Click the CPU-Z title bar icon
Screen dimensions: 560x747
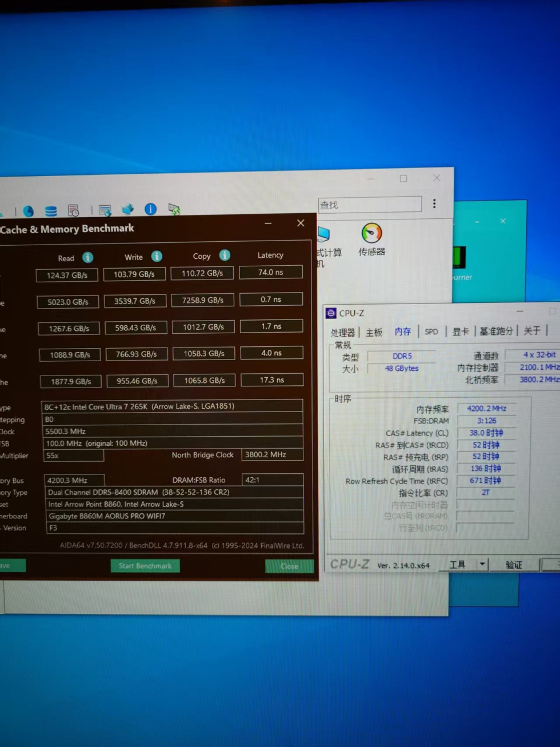tap(331, 313)
